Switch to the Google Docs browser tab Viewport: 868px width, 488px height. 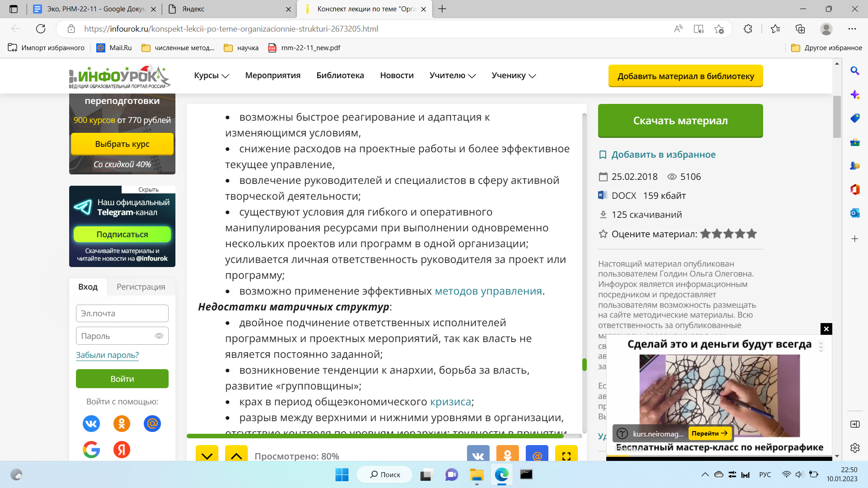[x=95, y=9]
